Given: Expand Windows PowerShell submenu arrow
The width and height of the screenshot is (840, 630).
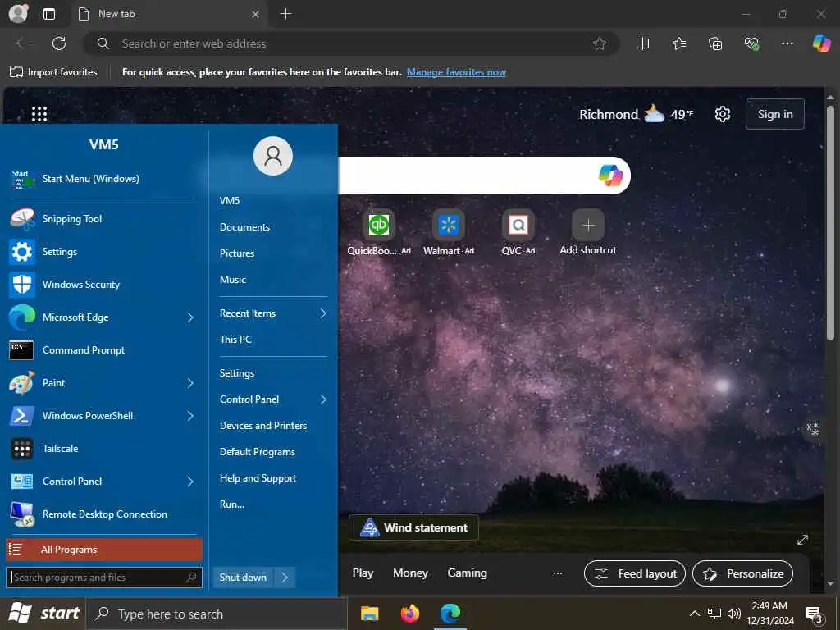Looking at the screenshot, I should point(190,416).
